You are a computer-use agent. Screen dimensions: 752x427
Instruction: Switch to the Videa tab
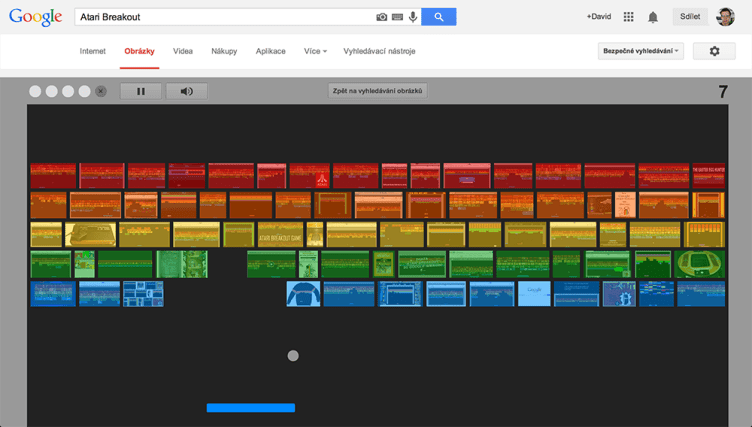click(x=183, y=51)
